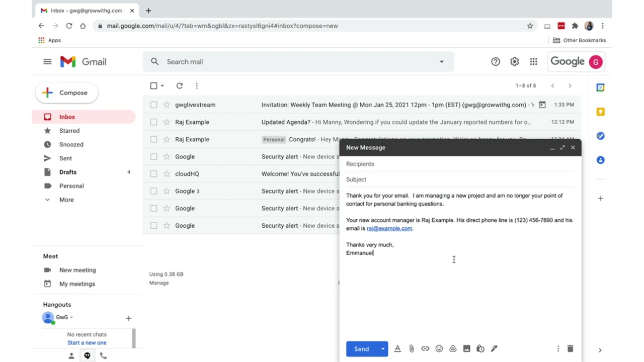The width and height of the screenshot is (644, 362).
Task: Open GwG Hangouts status dropdown
Action: pyautogui.click(x=71, y=317)
